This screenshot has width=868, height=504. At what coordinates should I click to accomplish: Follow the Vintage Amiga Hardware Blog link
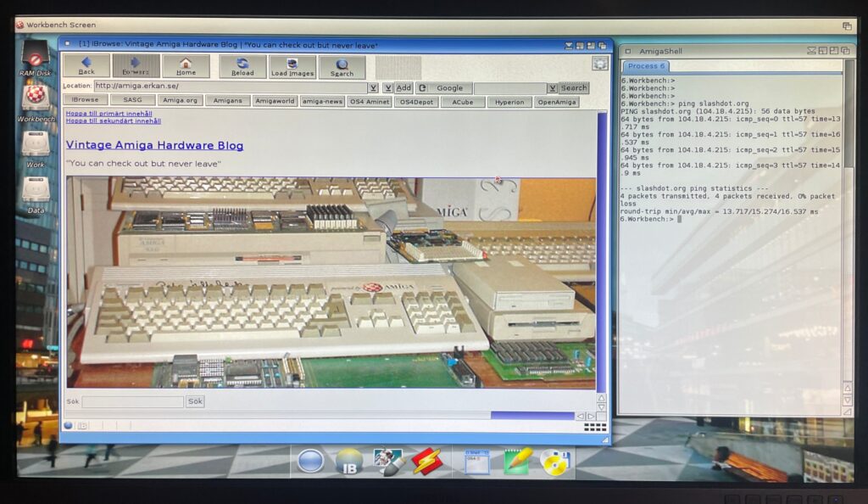[154, 145]
